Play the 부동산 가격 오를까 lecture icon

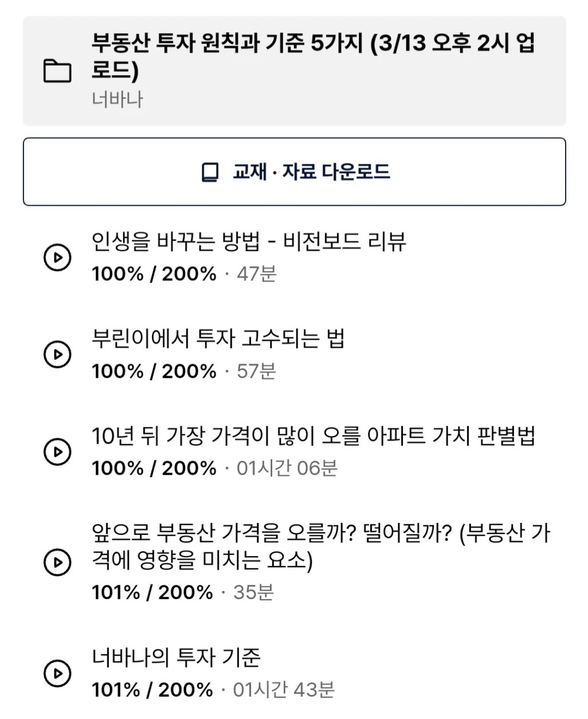tap(57, 562)
